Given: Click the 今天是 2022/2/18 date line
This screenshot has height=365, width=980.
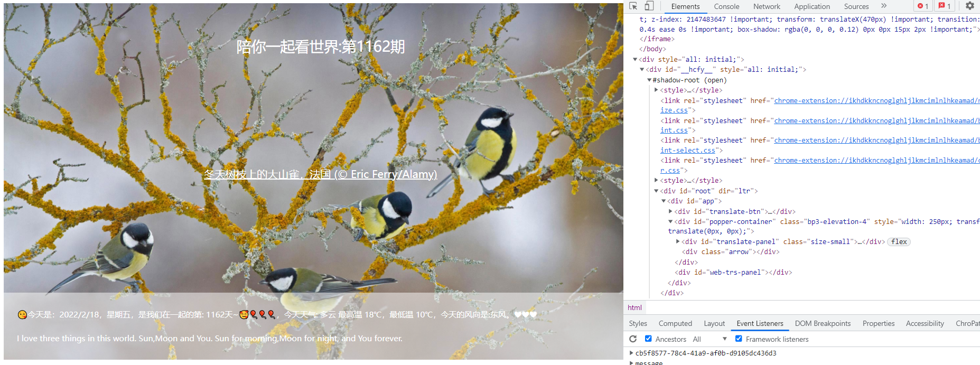Looking at the screenshot, I should [277, 315].
